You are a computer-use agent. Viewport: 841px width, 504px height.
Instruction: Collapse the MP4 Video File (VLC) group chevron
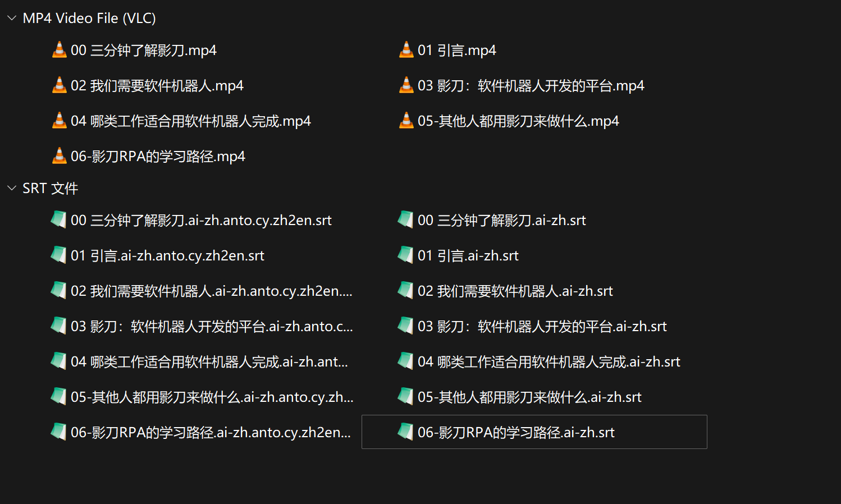[x=11, y=18]
